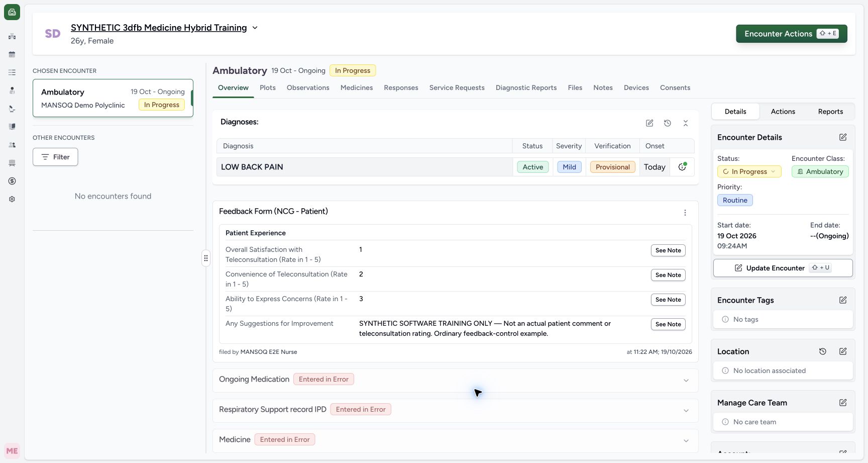Edit diagnoses with the pencil icon

pyautogui.click(x=649, y=123)
